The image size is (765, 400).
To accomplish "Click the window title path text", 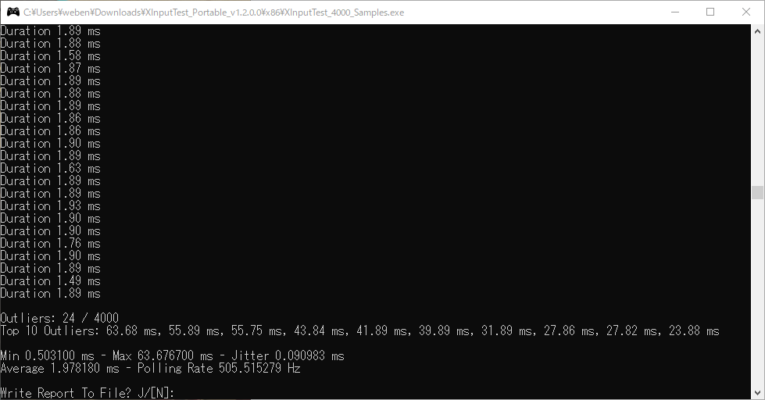I will pos(214,12).
